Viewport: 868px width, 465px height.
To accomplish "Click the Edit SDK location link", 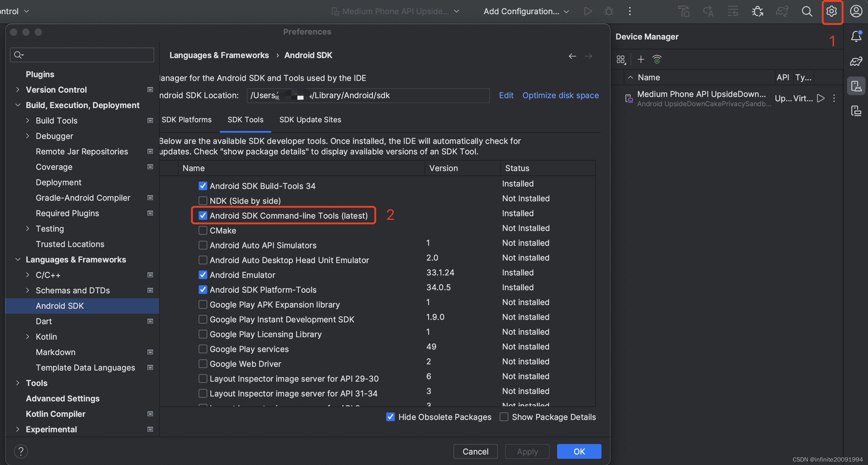I will pos(506,95).
